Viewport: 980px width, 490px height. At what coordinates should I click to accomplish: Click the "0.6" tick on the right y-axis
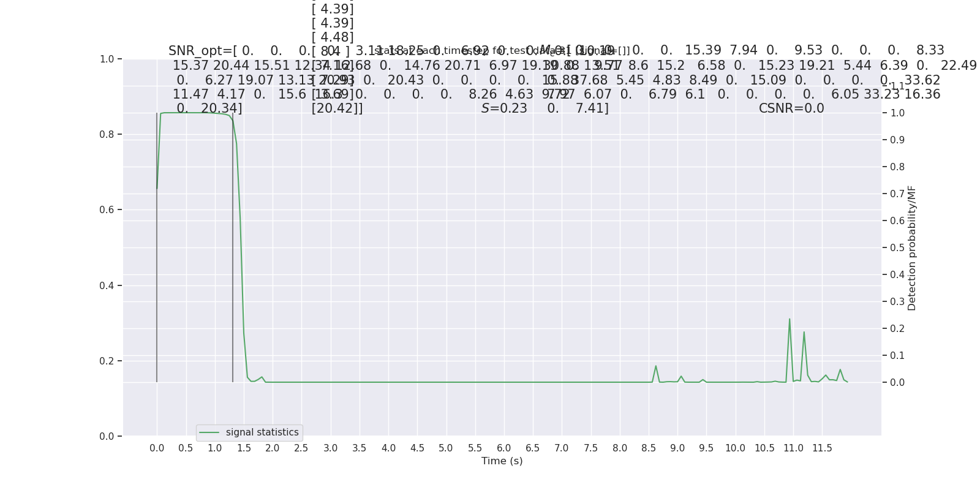(897, 221)
